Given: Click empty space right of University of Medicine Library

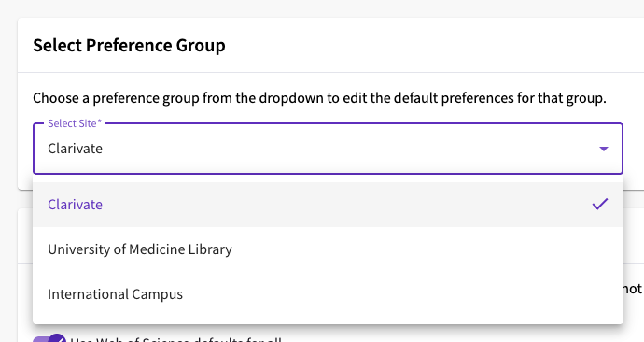Looking at the screenshot, I should 427,249.
